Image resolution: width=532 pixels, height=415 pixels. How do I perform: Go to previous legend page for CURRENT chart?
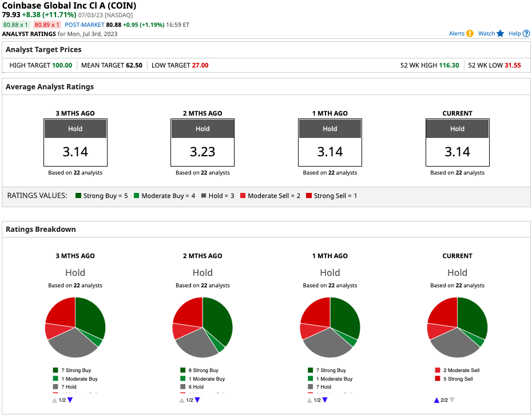point(436,400)
